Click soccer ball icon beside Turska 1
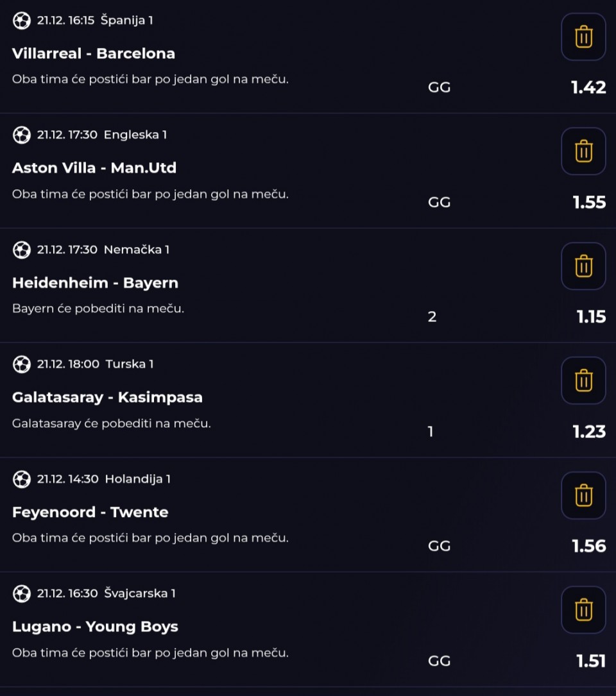The height and width of the screenshot is (696, 616). click(x=22, y=364)
